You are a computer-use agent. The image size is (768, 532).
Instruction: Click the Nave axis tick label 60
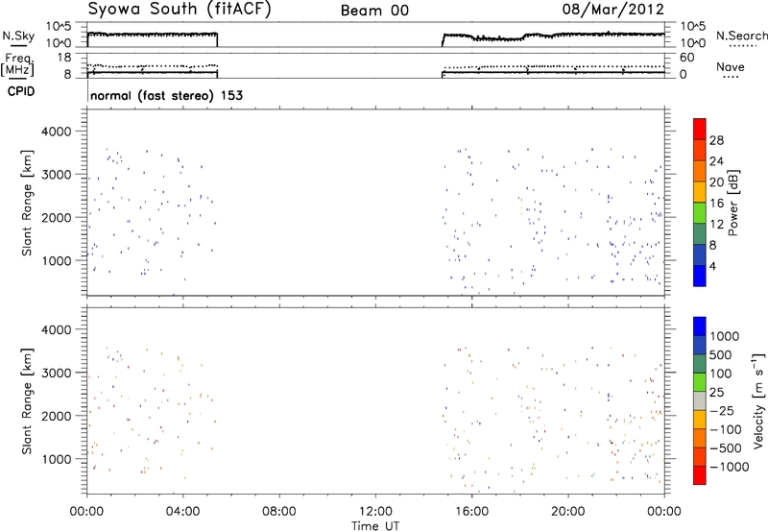pos(687,58)
